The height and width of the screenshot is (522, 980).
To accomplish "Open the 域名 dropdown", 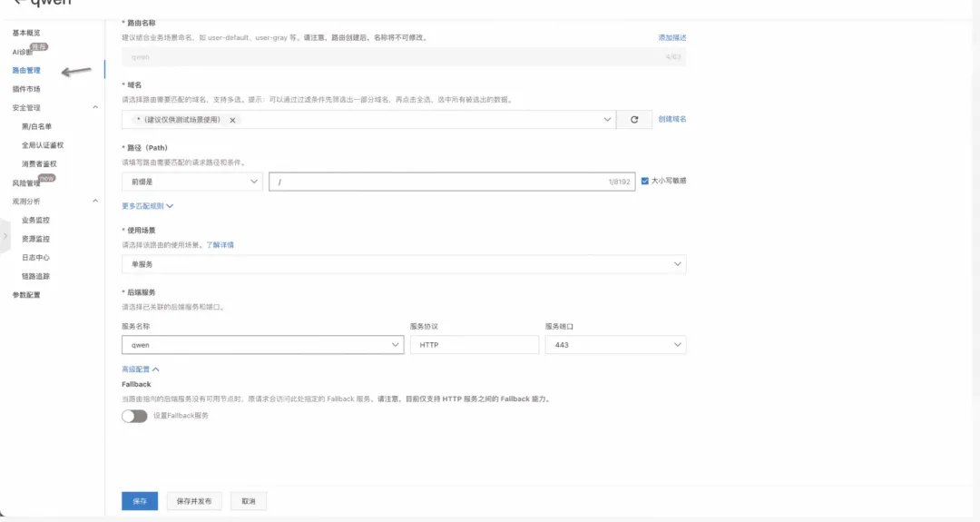I will [x=368, y=120].
